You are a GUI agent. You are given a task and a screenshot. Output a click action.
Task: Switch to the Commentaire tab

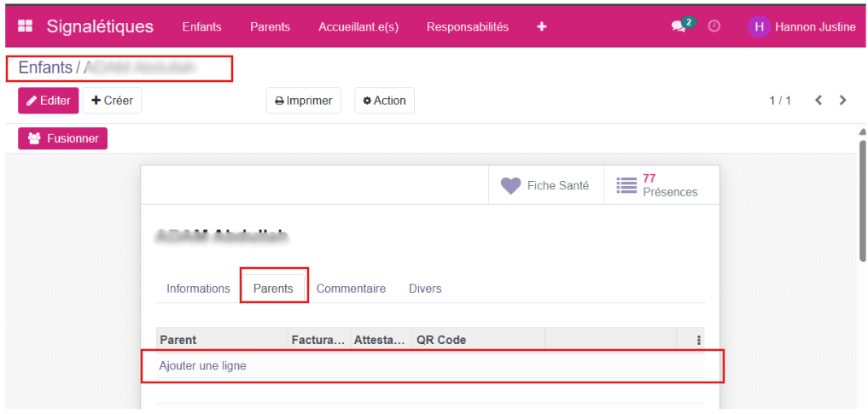(x=351, y=289)
